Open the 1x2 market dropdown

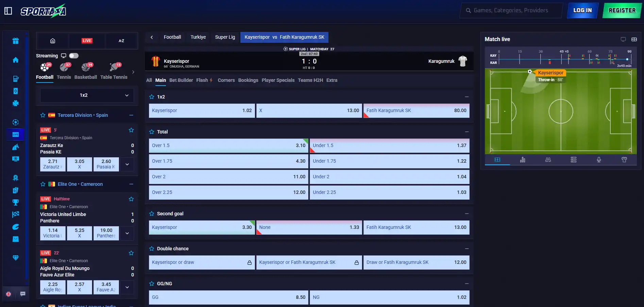click(x=87, y=95)
